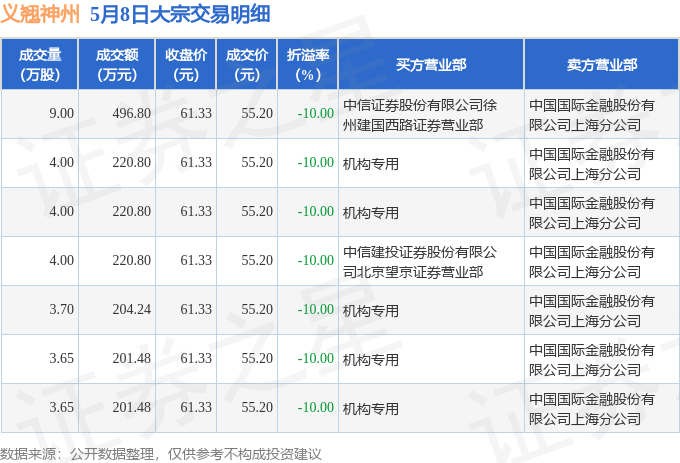The image size is (680, 463).
Task: Select the 成交价(元) column header
Action: click(247, 64)
